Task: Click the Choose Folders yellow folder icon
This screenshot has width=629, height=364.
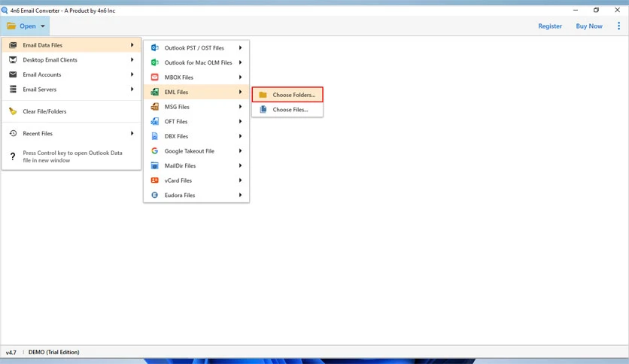Action: 263,95
